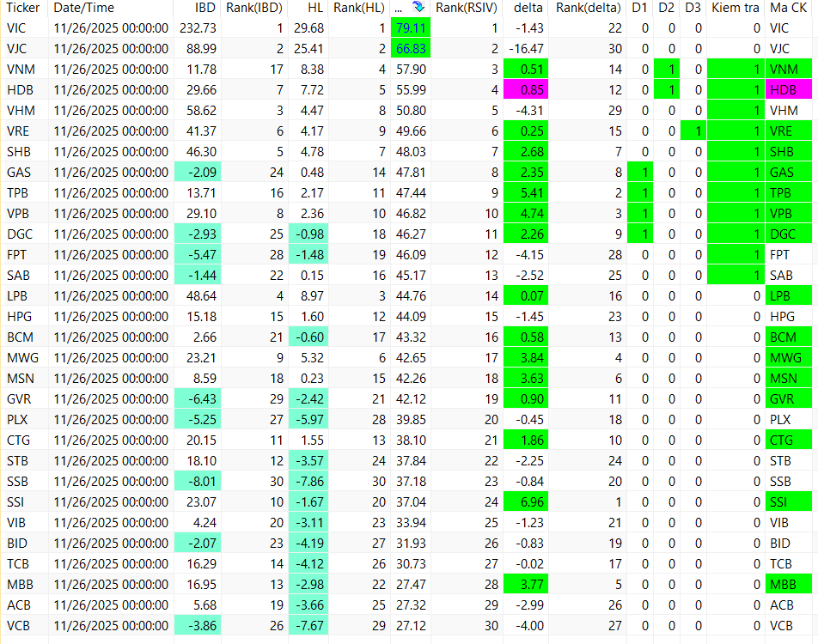Select the VJC ticker in the Ticker column
The width and height of the screenshot is (818, 644).
click(x=16, y=49)
